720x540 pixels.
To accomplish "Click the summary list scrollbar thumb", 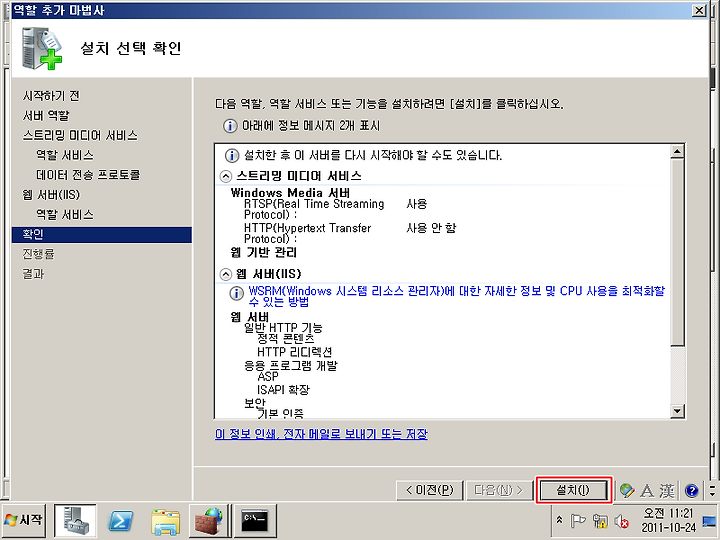I will tap(677, 252).
